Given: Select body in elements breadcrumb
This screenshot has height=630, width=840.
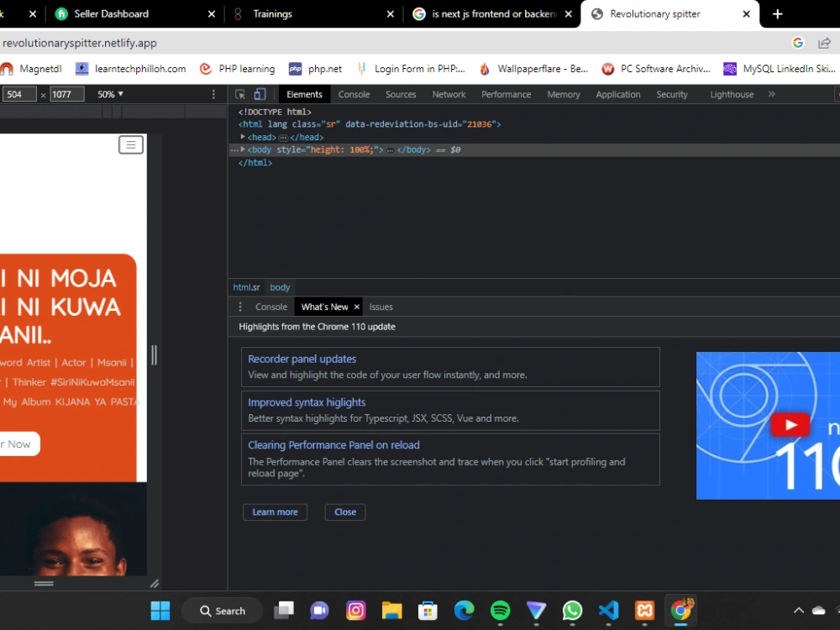Looking at the screenshot, I should [x=280, y=287].
